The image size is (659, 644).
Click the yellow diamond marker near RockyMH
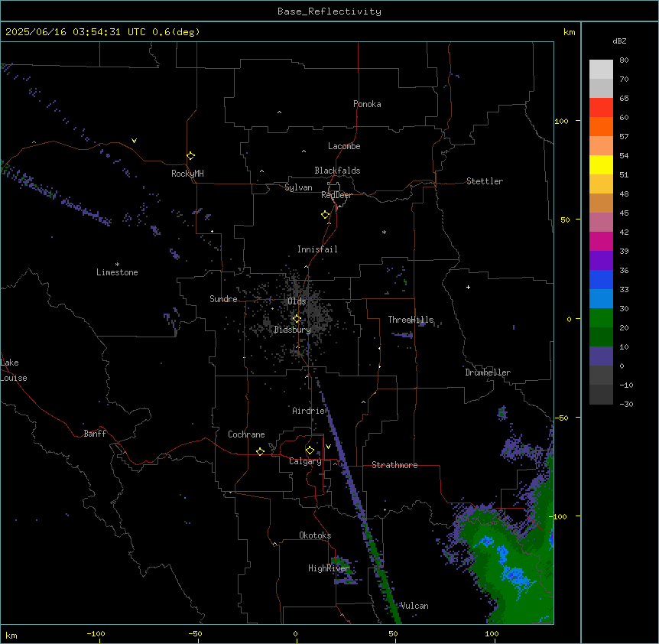click(x=191, y=156)
